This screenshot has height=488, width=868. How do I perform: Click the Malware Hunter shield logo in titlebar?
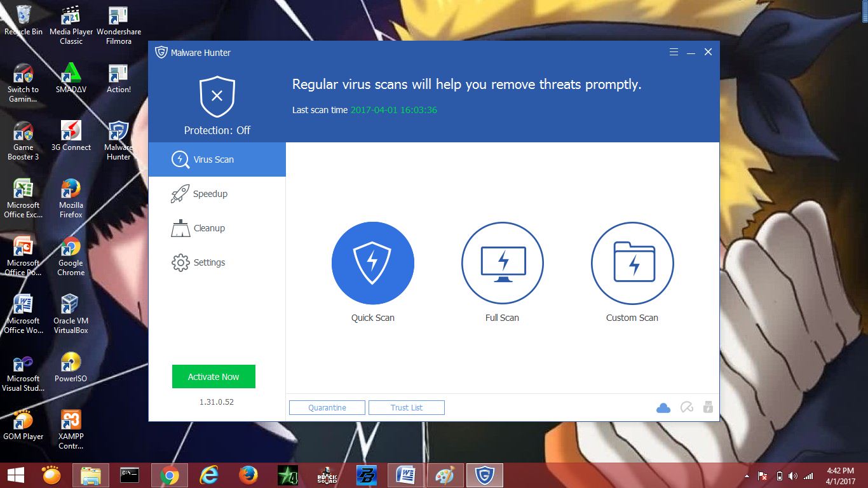tap(161, 52)
